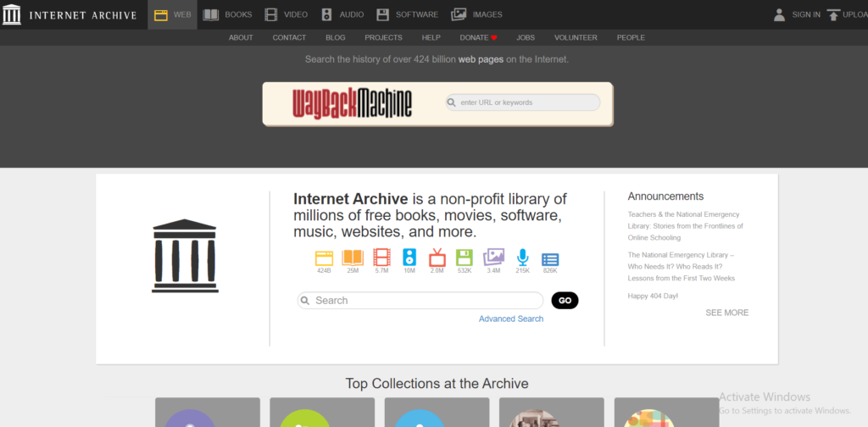Click the 215K microphone concerts icon
868x427 pixels.
(x=522, y=258)
